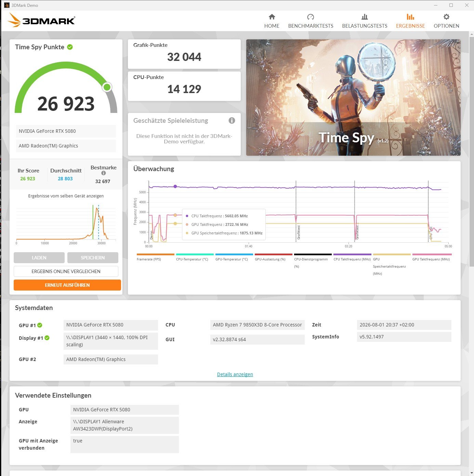Toggle the GPU Speichertaktfrequenz (MHz) legend series

coord(392,264)
